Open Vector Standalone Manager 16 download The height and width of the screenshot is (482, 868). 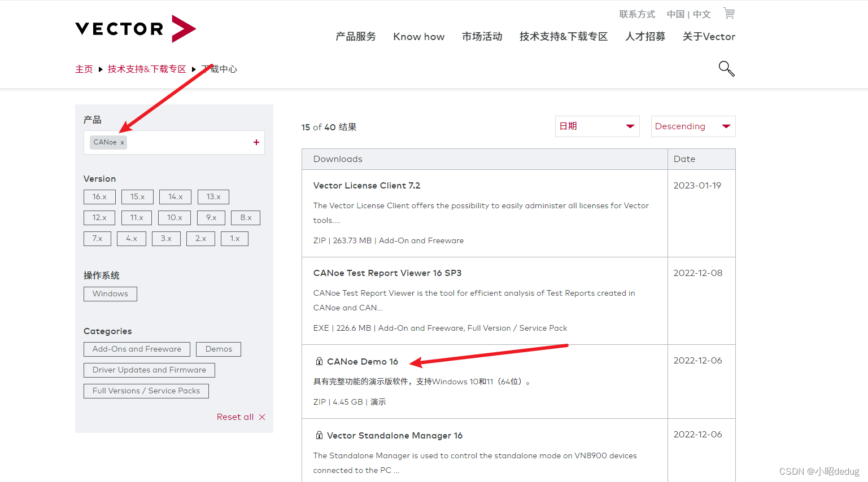pyautogui.click(x=395, y=436)
